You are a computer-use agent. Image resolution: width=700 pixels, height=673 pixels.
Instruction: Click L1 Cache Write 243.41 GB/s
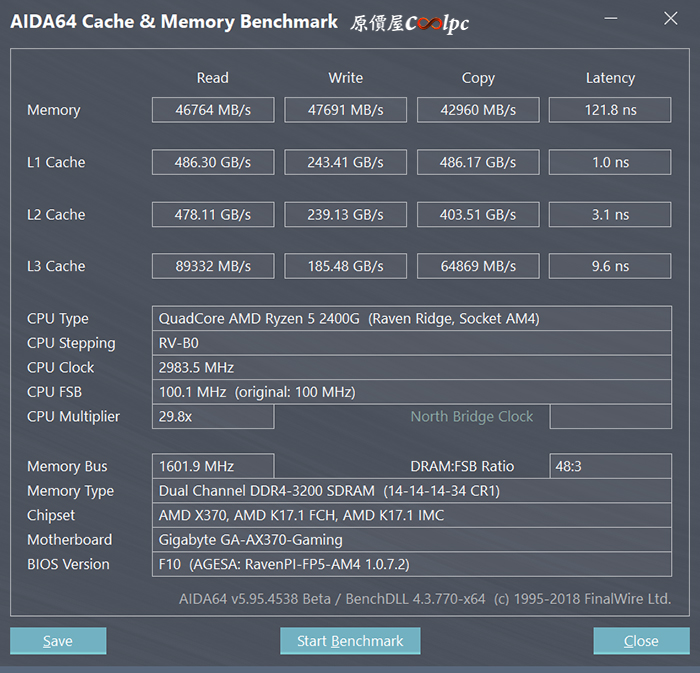[346, 162]
